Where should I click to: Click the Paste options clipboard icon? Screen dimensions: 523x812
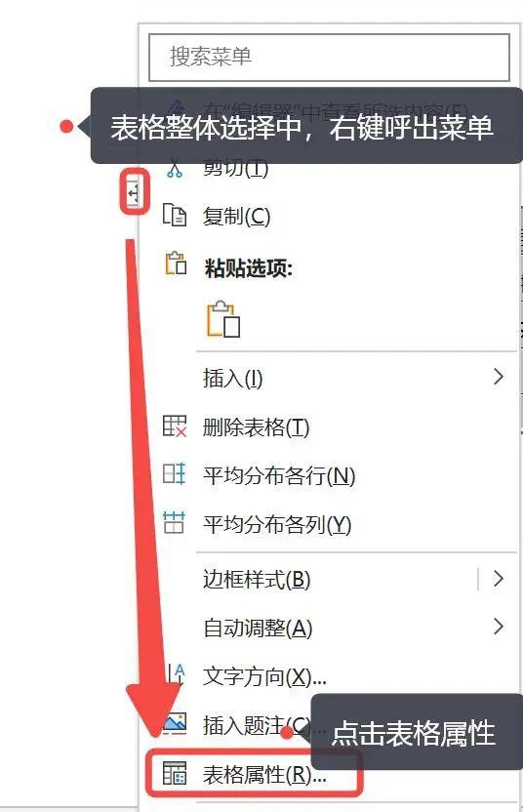pos(176,264)
